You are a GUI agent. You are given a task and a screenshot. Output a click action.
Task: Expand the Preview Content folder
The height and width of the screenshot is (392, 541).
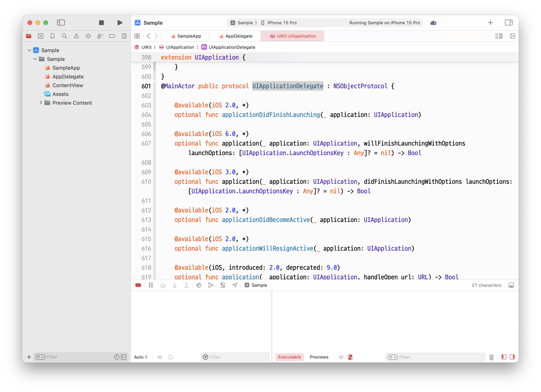tap(41, 103)
